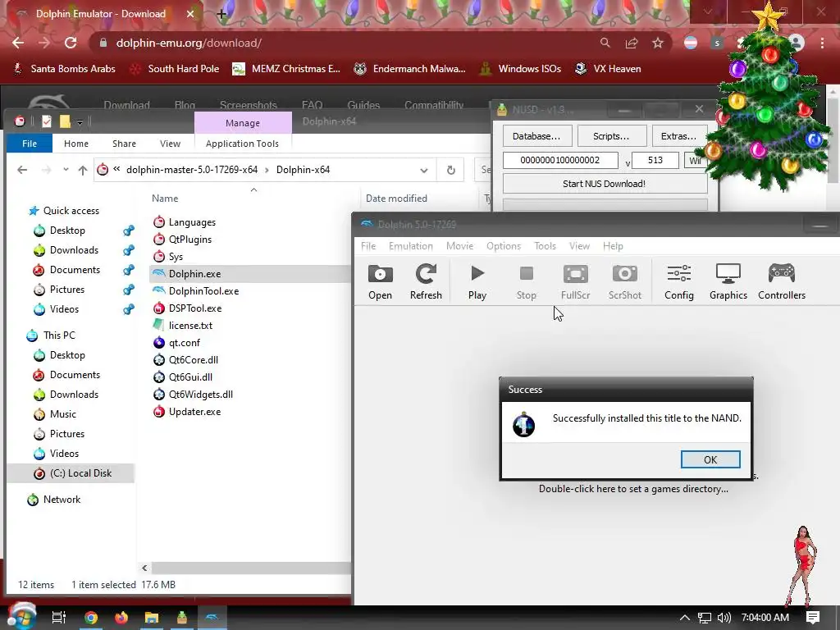Click the title ID field in NUSD
Viewport: 840px width, 630px height.
pyautogui.click(x=560, y=160)
